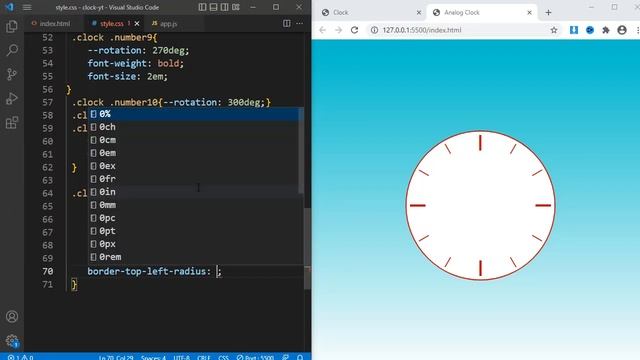Open errors and warnings status item
Viewport: 640px width, 360px height.
(20, 357)
